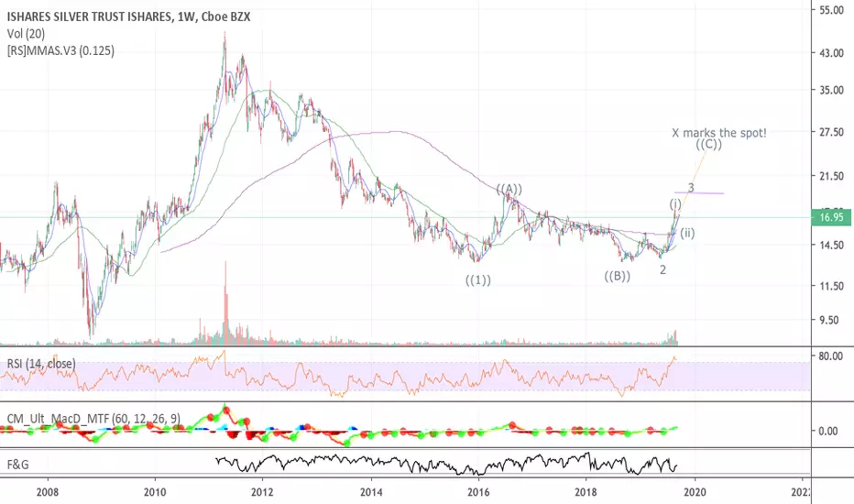Select the Vol (20) indicator label
The width and height of the screenshot is (854, 504).
pos(27,34)
